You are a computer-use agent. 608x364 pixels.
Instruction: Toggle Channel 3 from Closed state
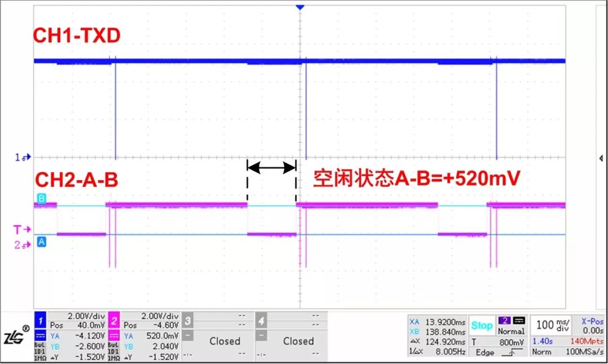click(225, 341)
